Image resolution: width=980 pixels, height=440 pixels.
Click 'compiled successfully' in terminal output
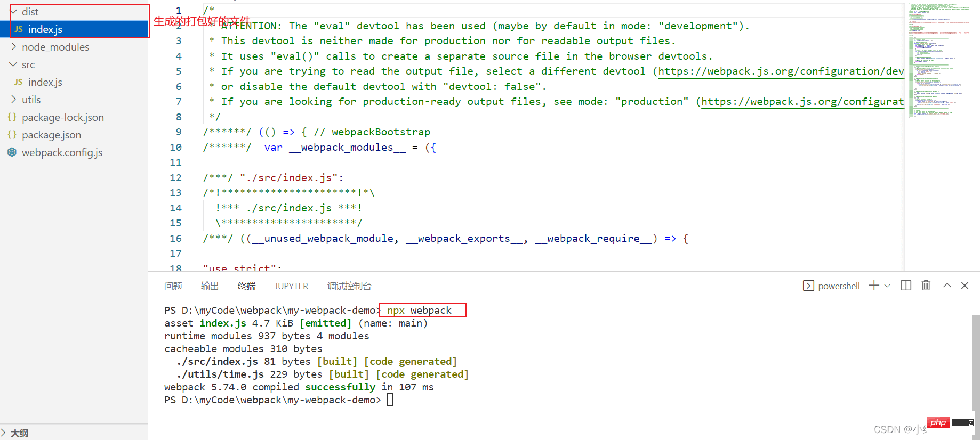314,387
